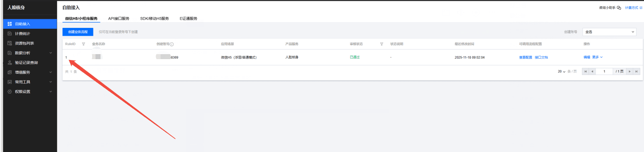The width and height of the screenshot is (644, 152).
Task: Click the 人脸核身 sidebar title
Action: click(x=16, y=7)
